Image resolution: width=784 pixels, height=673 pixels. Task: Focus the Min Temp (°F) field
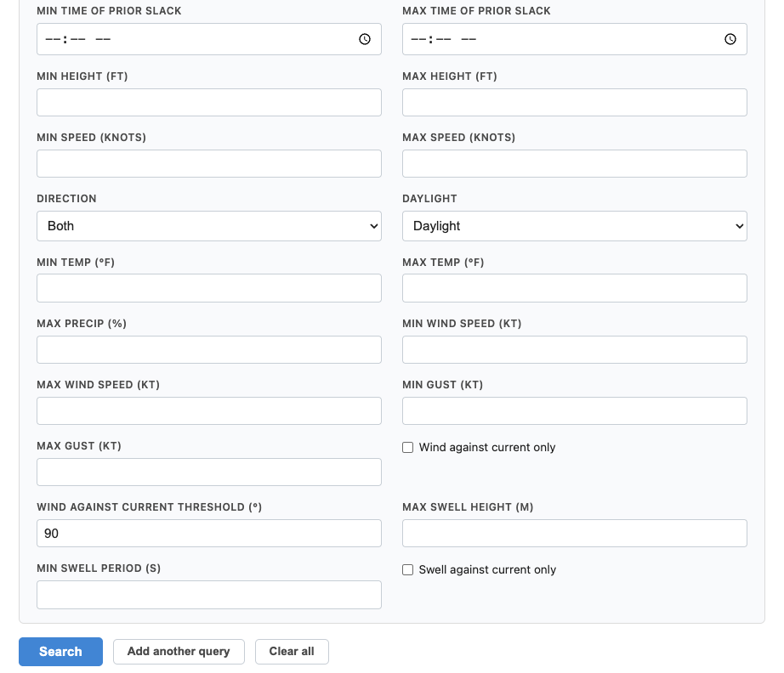click(209, 287)
